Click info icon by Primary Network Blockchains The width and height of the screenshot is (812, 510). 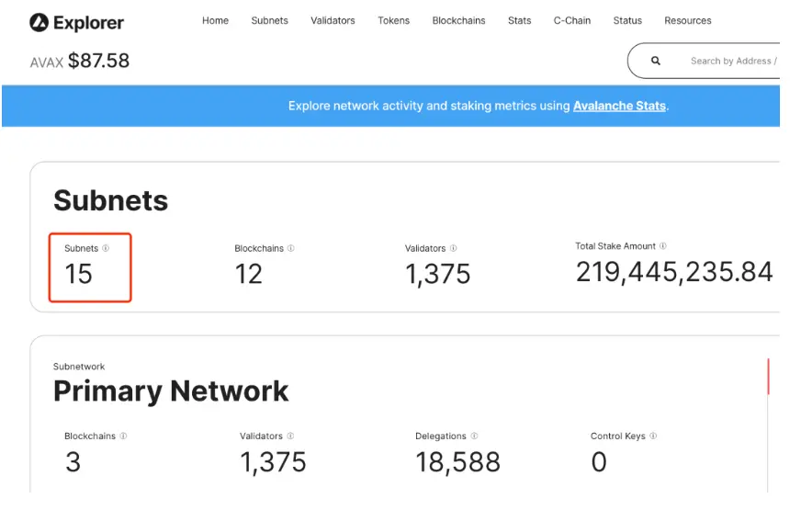click(123, 436)
